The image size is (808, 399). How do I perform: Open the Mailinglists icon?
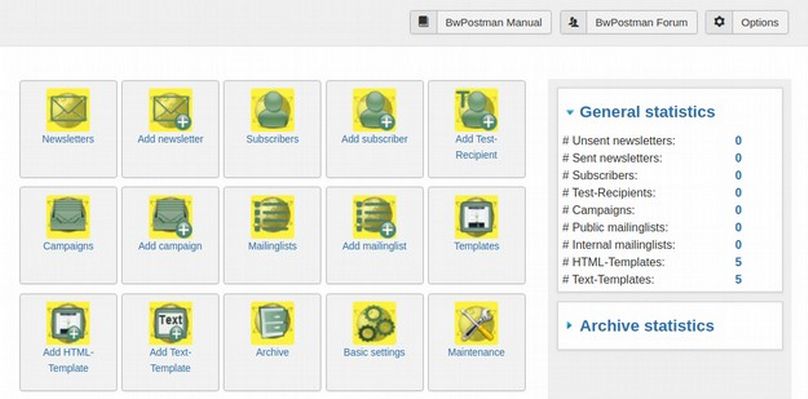click(273, 217)
